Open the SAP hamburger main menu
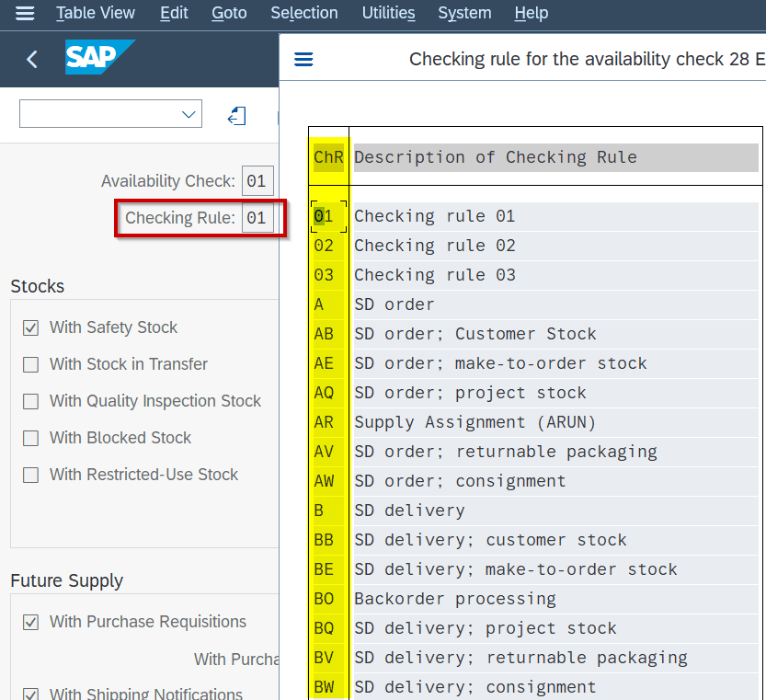Image resolution: width=766 pixels, height=700 pixels. [x=25, y=13]
